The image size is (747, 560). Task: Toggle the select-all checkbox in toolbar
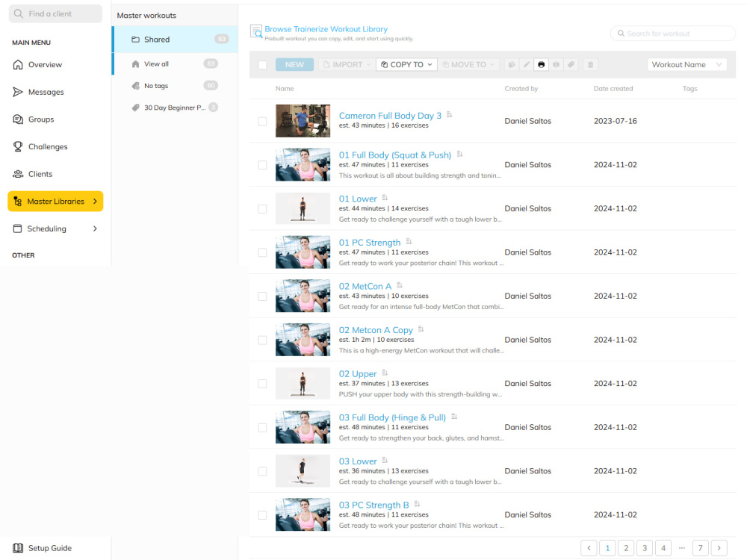coord(262,65)
